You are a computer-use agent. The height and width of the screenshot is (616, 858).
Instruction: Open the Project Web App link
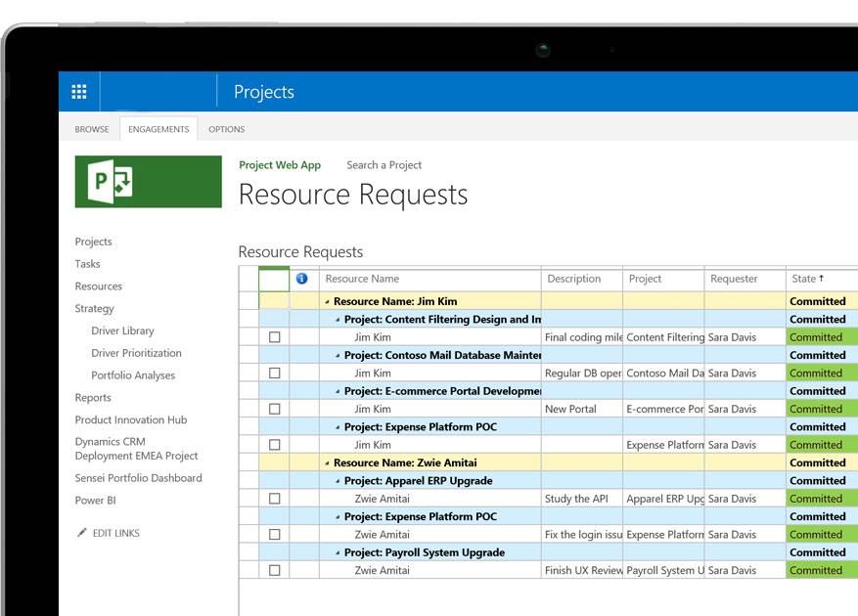[x=280, y=164]
